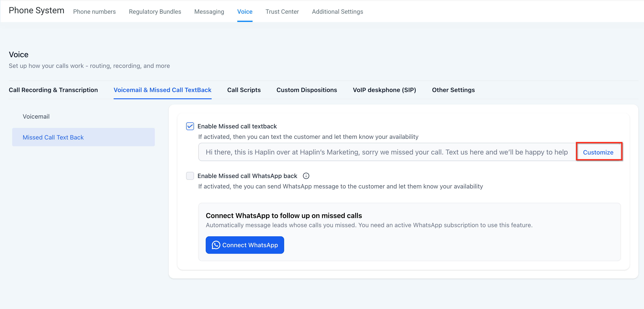Select Missed Call Text Back side item
Viewport: 644px width, 309px height.
coord(53,137)
